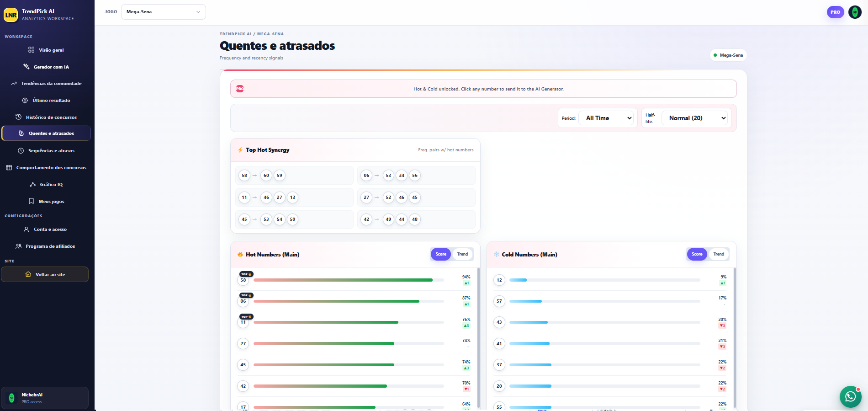Switch Cold Numbers to Trend view
Screen dimensions: 868x411
pos(719,254)
